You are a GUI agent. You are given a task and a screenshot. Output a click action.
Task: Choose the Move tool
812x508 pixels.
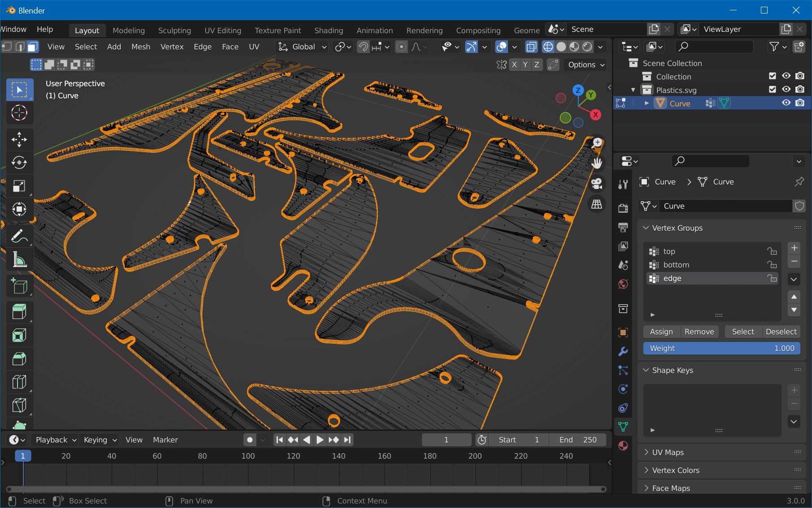pos(19,140)
